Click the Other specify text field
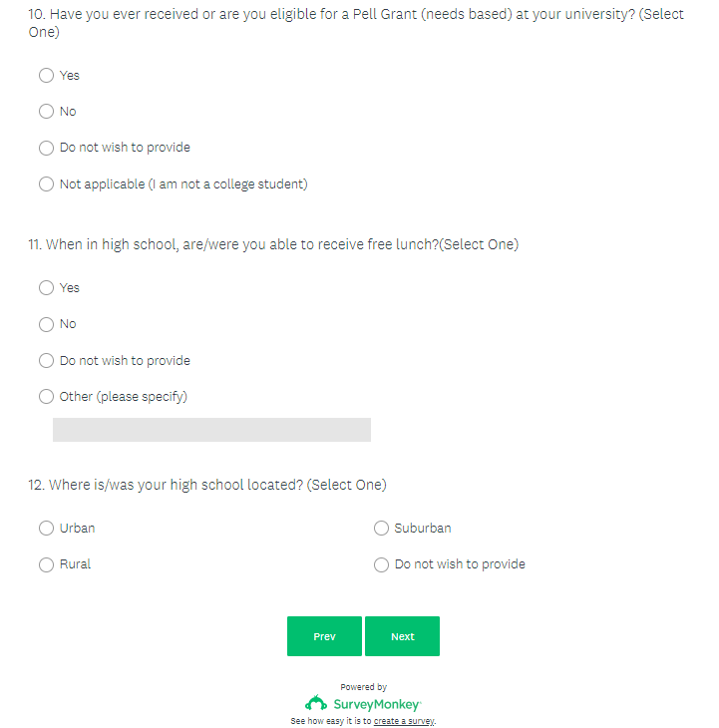Screen dimensions: 719x728 pyautogui.click(x=211, y=430)
